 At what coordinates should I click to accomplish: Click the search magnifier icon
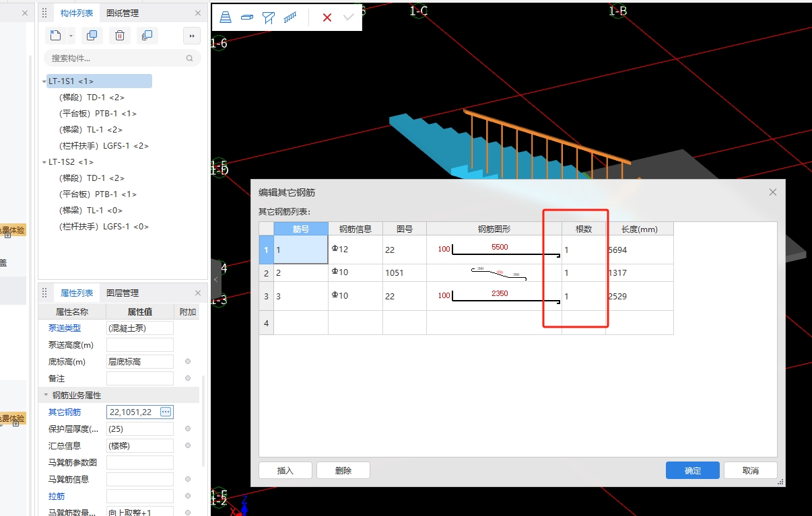(x=190, y=59)
